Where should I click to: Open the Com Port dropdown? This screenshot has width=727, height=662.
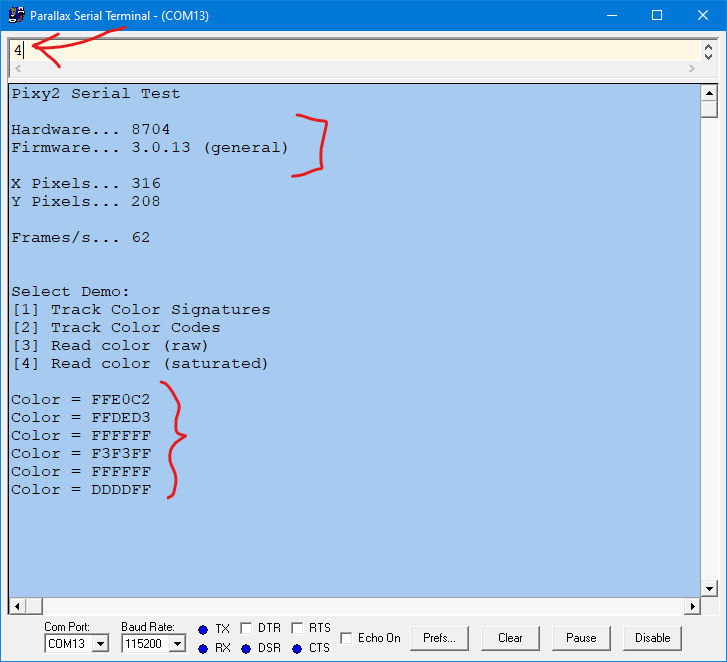99,645
